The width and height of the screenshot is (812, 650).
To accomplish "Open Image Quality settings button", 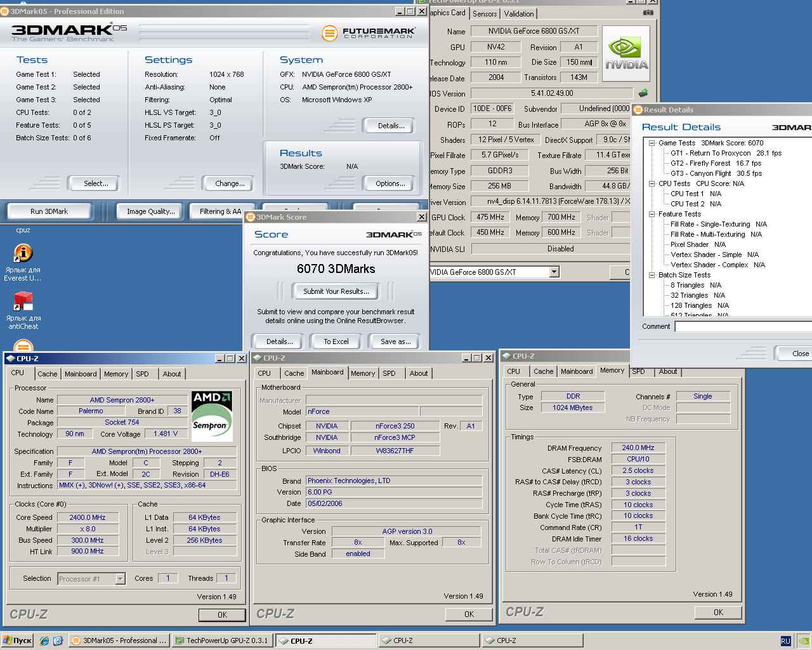I will pyautogui.click(x=151, y=211).
